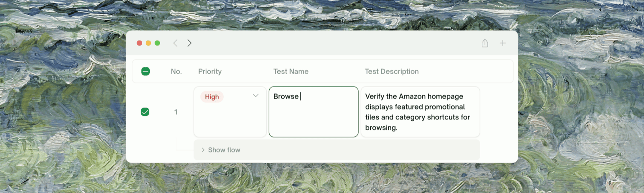Open the High priority dropdown
Viewport: 644px width, 193px height.
click(x=230, y=112)
